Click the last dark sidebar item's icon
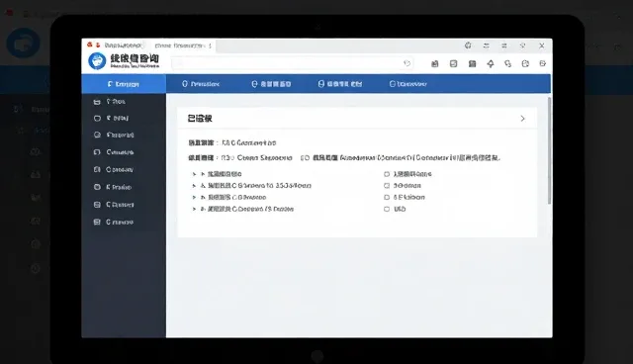 [x=97, y=222]
